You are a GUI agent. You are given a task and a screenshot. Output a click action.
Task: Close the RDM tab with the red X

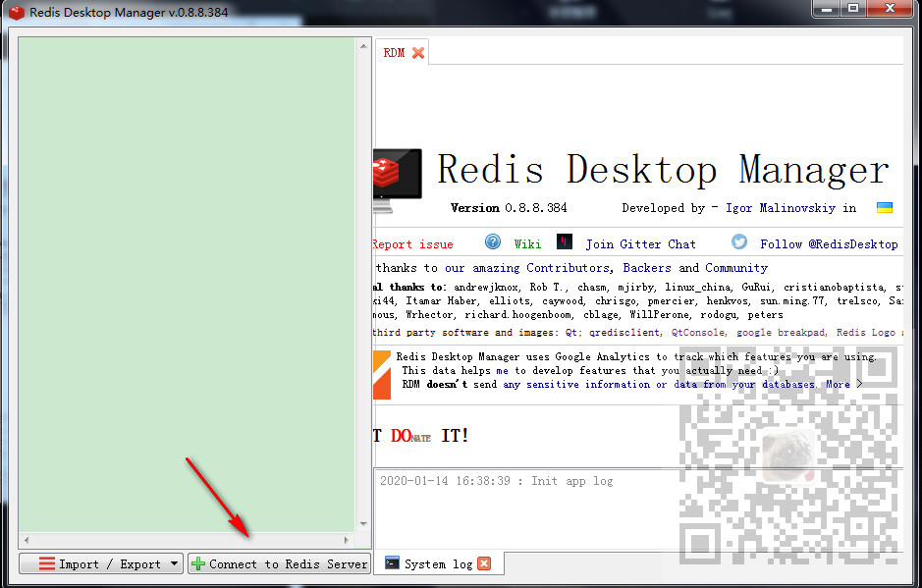[418, 53]
